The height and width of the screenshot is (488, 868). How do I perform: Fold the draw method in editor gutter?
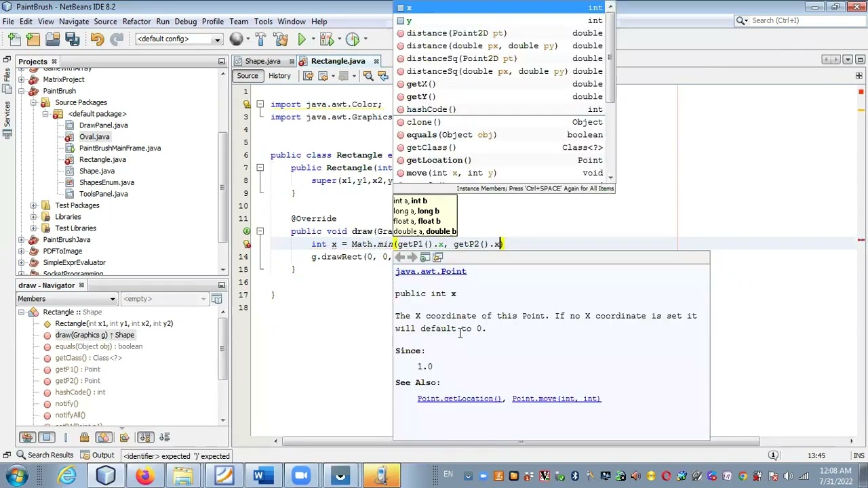(x=260, y=231)
